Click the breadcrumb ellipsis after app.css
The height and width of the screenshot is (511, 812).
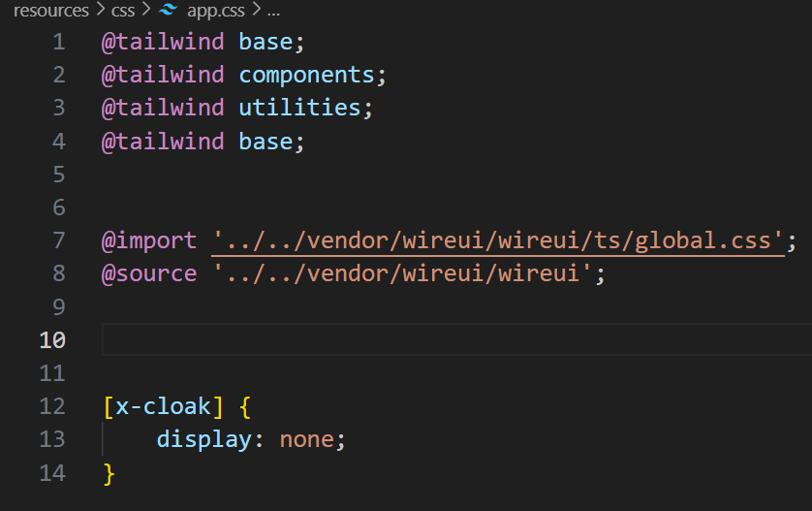click(273, 11)
